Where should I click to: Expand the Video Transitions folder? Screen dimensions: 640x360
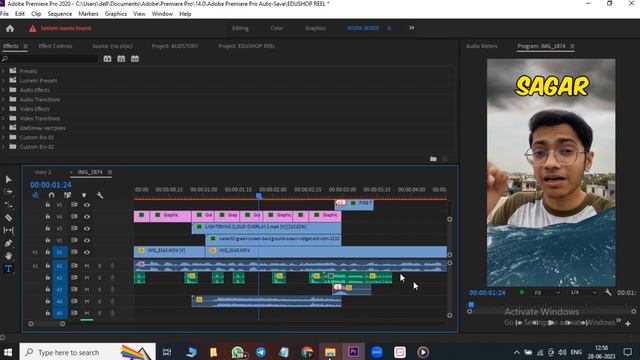(x=4, y=118)
